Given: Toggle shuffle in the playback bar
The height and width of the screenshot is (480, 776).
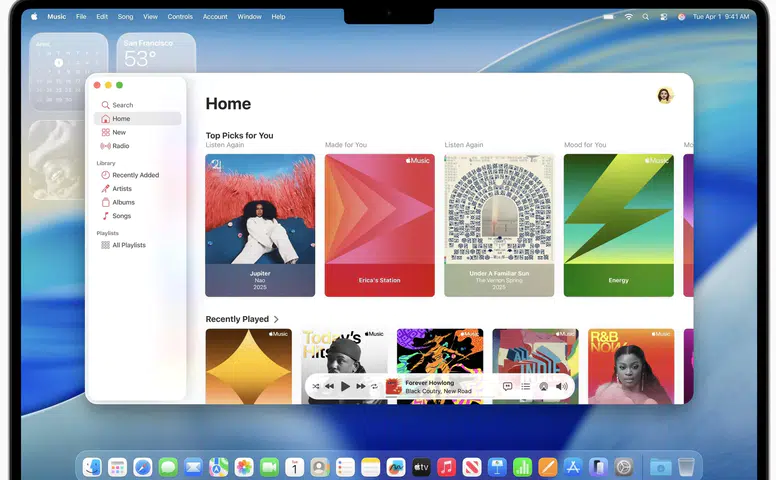Looking at the screenshot, I should [316, 386].
